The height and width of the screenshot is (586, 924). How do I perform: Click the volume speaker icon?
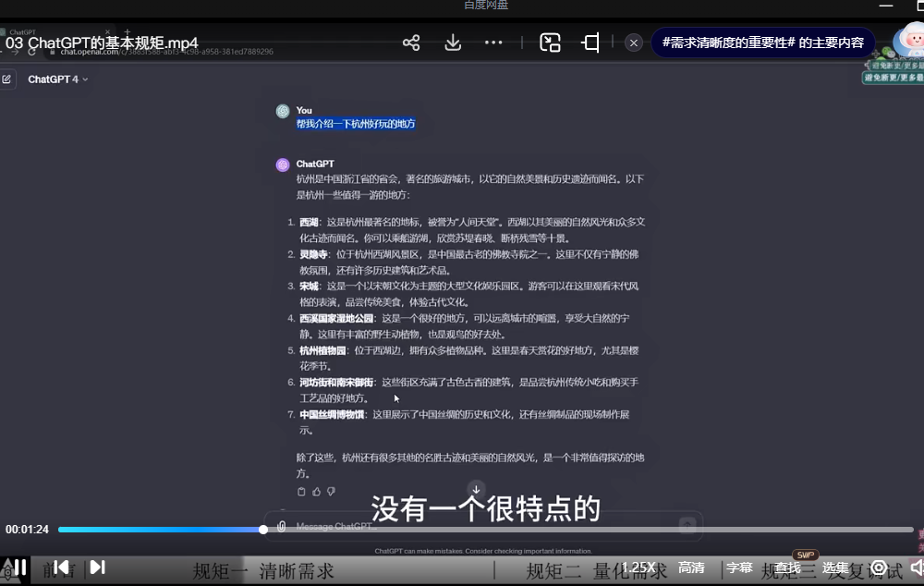(917, 568)
